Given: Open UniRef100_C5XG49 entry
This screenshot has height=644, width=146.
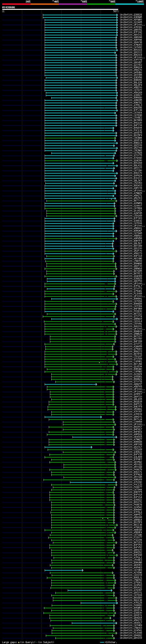Looking at the screenshot, I should 131,216.
